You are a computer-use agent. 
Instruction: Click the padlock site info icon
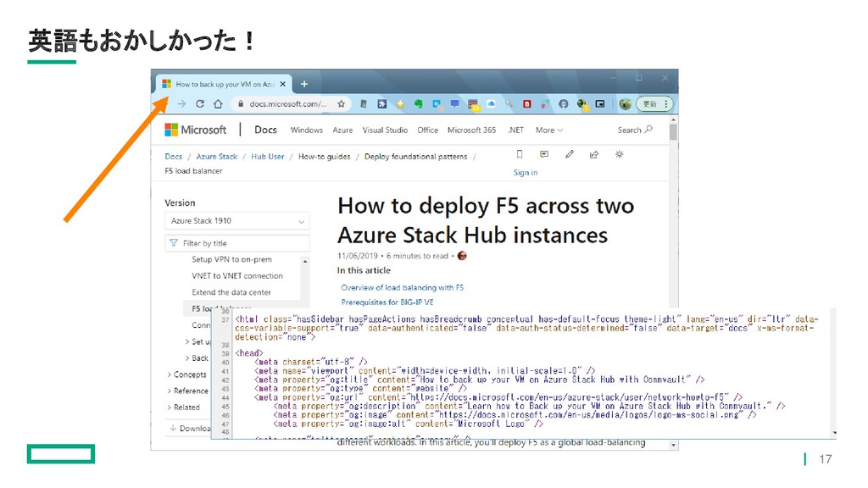tap(241, 103)
